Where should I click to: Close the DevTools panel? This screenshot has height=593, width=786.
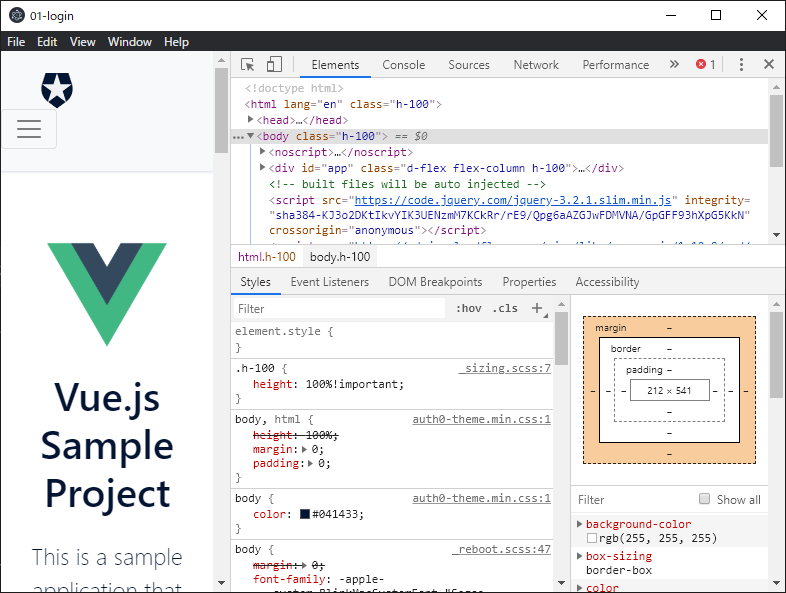coord(768,64)
